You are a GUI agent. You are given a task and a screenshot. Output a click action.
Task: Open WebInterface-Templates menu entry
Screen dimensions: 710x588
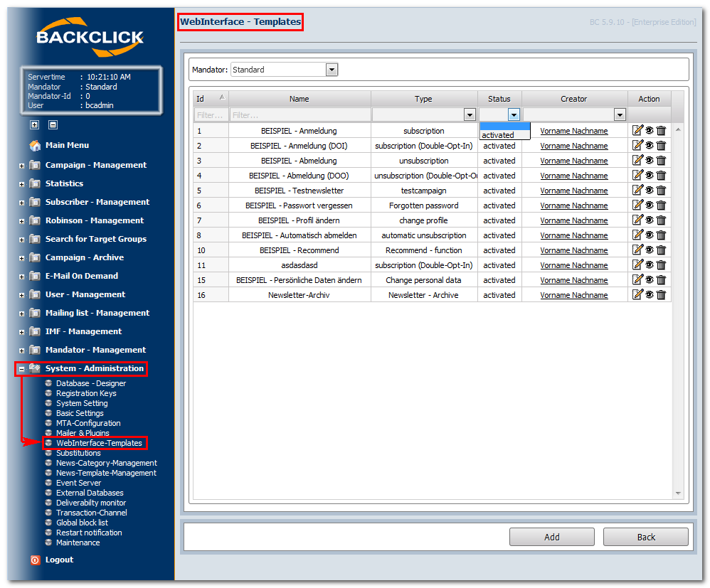pyautogui.click(x=99, y=443)
